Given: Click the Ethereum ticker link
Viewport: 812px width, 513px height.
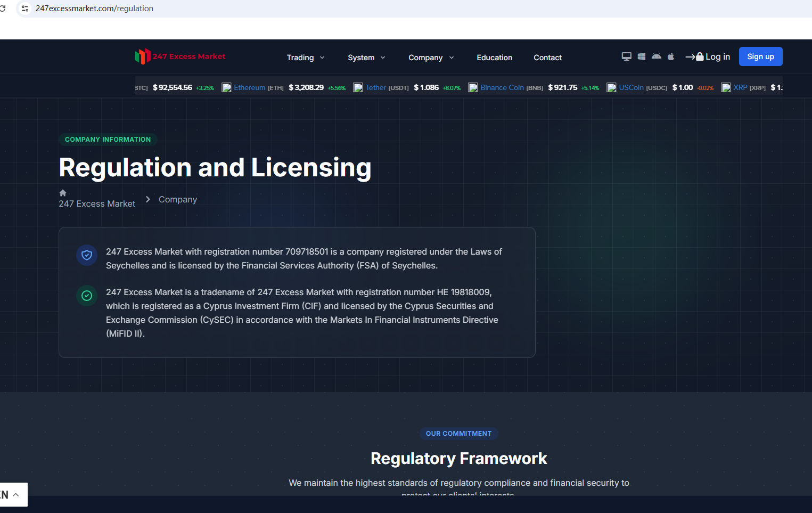Looking at the screenshot, I should [249, 87].
